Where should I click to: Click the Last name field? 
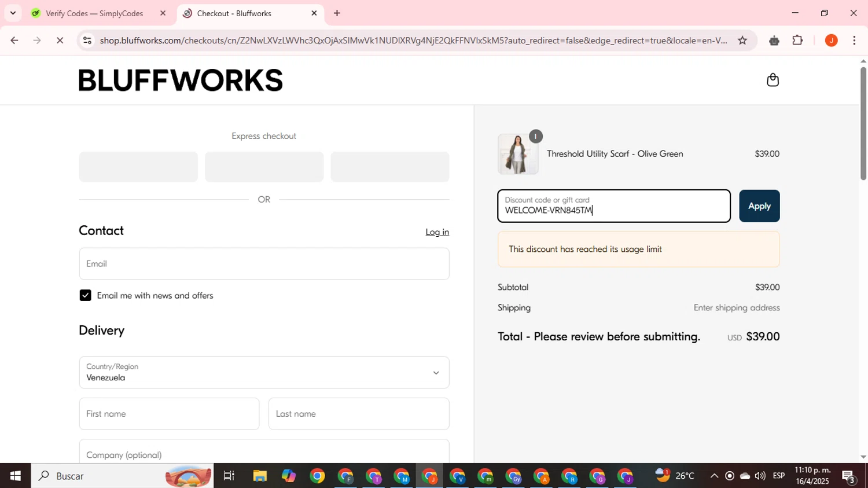coord(359,414)
